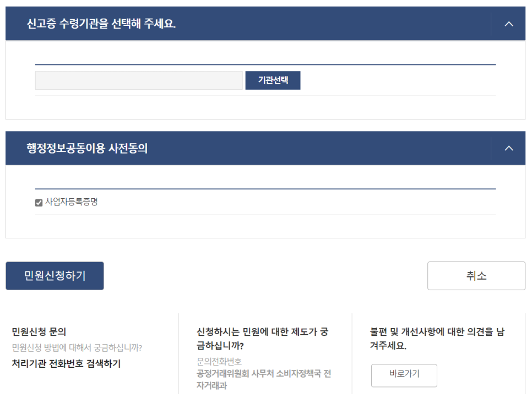The image size is (532, 414).
Task: Click the empty area beside the 기관선택 button
Action: point(398,80)
